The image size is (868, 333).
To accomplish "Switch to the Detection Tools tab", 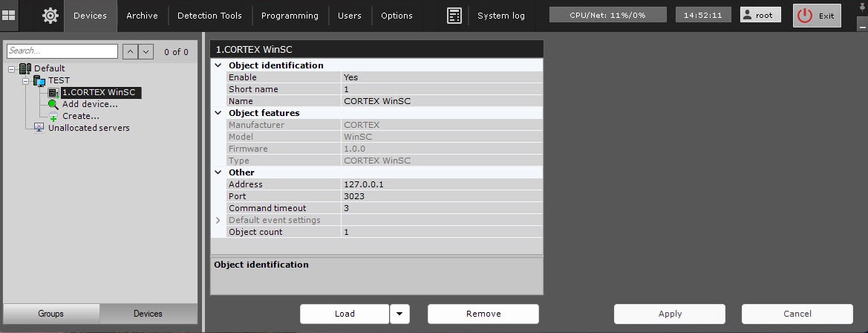I will click(210, 16).
